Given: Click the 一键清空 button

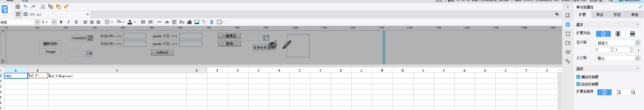Looking at the screenshot, I should [x=229, y=36].
